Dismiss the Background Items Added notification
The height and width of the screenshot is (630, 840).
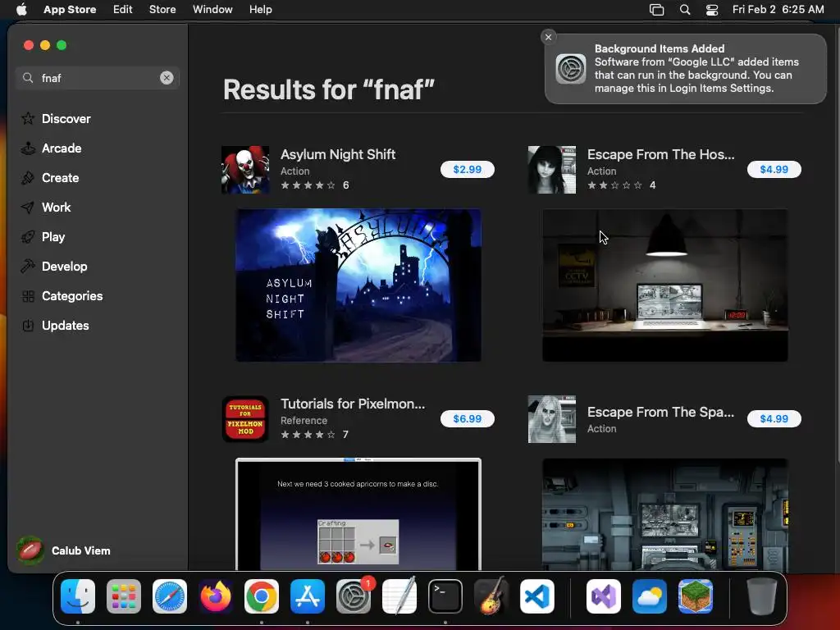548,37
